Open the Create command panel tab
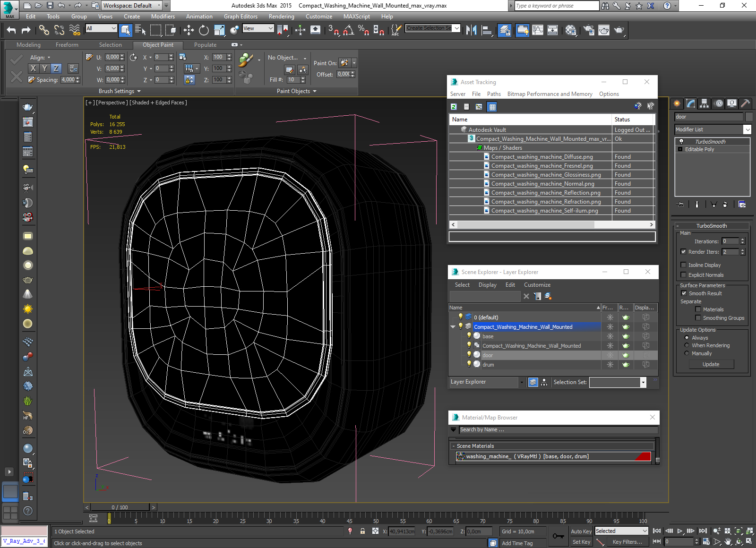 [677, 103]
